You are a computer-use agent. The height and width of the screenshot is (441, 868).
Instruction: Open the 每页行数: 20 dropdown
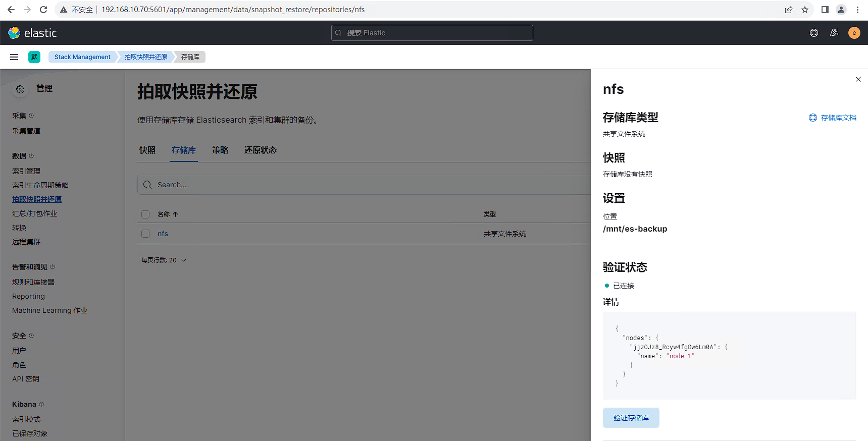click(164, 260)
